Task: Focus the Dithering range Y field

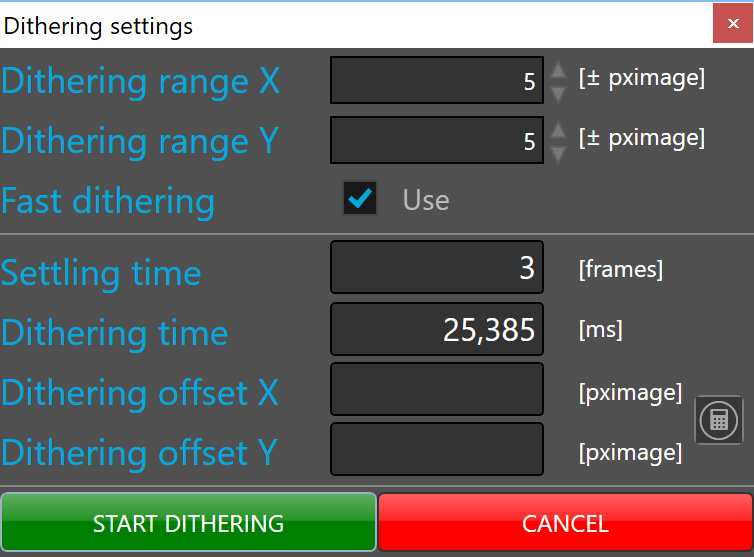Action: click(437, 141)
